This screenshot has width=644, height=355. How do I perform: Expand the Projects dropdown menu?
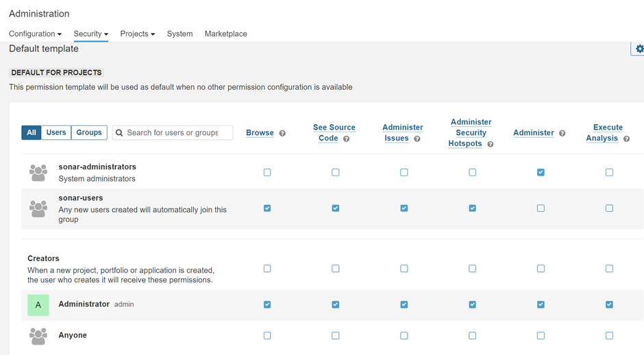click(137, 34)
